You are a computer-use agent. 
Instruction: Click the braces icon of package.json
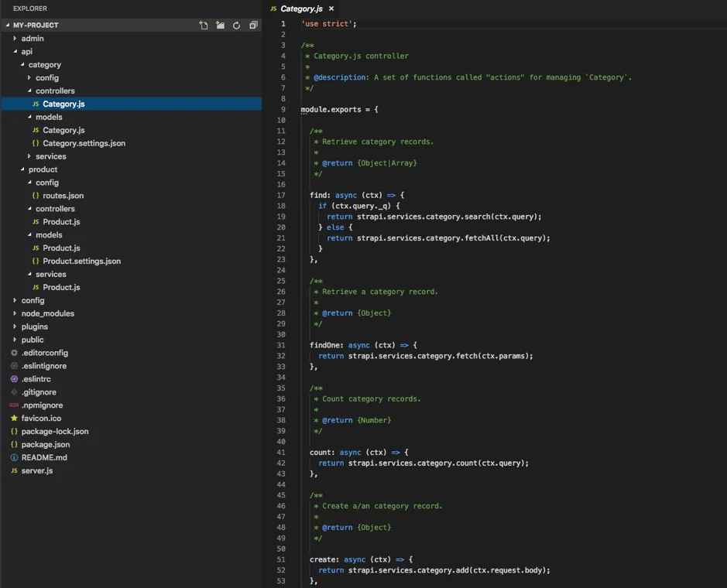(15, 444)
